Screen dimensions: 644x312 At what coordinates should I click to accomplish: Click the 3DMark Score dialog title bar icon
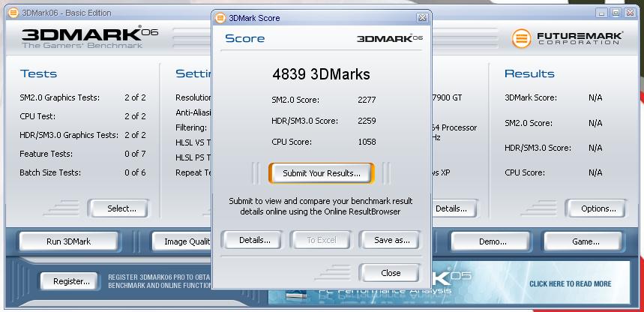(220, 18)
